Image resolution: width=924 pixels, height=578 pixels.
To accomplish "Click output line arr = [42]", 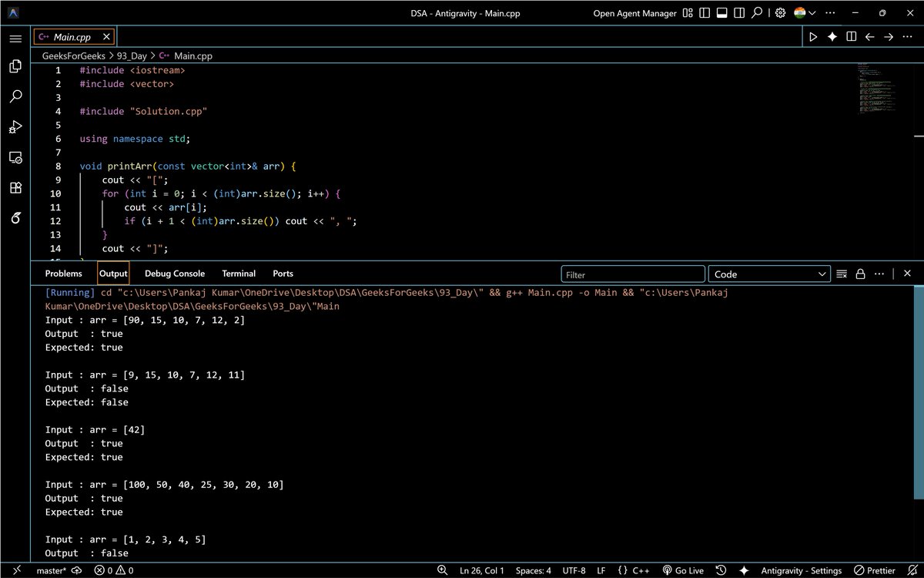I will [x=95, y=430].
